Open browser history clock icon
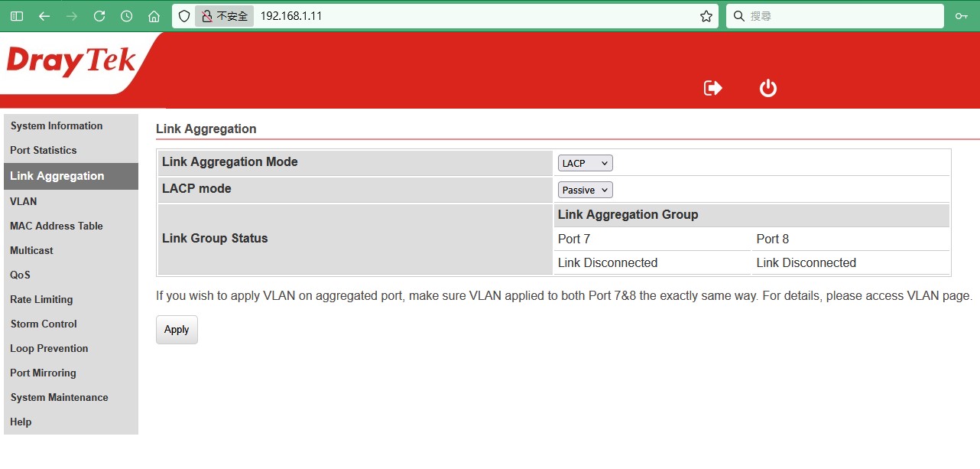This screenshot has height=469, width=980. [127, 16]
